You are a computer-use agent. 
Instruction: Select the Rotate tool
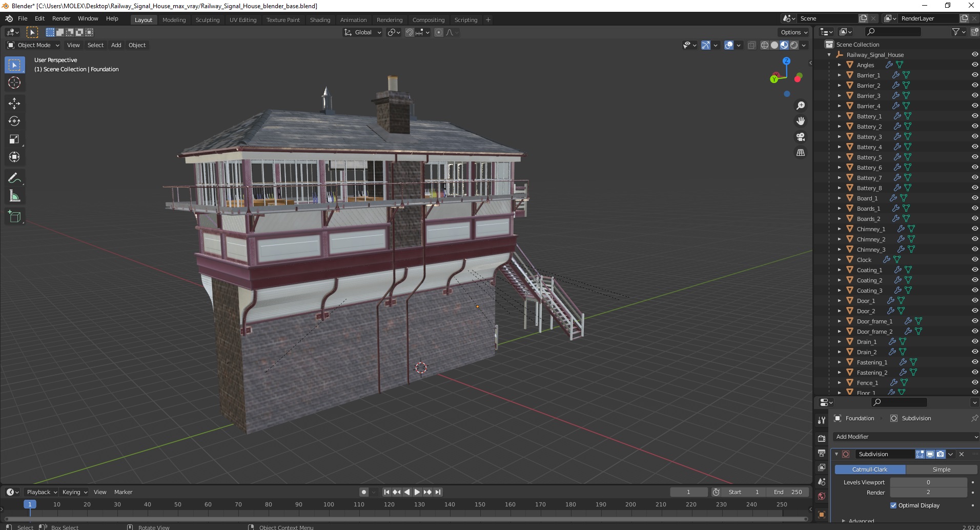[14, 121]
